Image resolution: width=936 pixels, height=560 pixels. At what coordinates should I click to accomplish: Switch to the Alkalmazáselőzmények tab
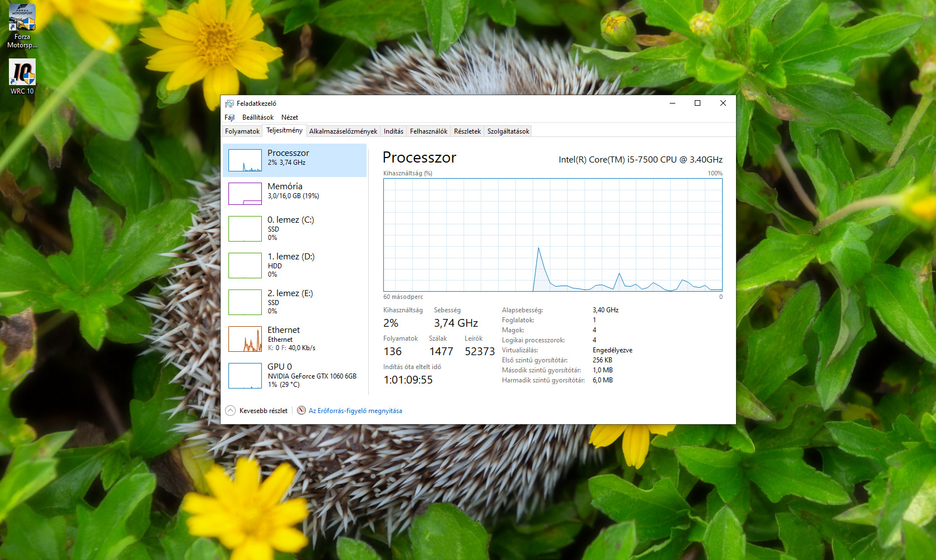(x=343, y=131)
